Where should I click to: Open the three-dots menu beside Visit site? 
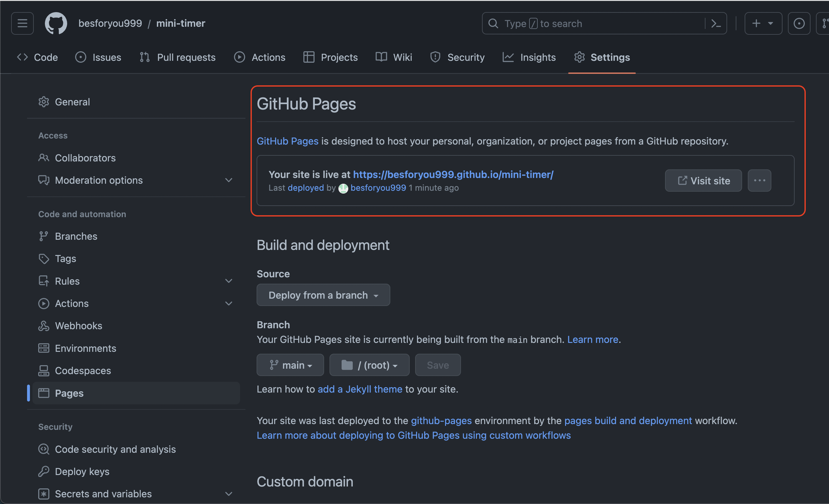coord(759,180)
